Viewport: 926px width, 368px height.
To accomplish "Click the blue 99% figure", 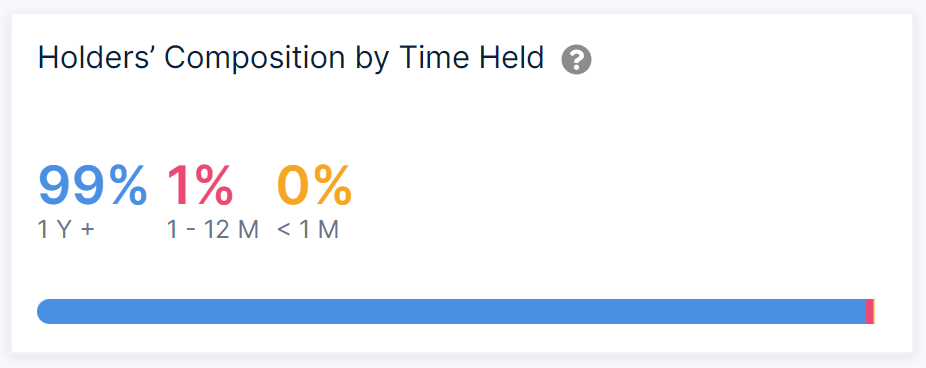I will [x=92, y=186].
